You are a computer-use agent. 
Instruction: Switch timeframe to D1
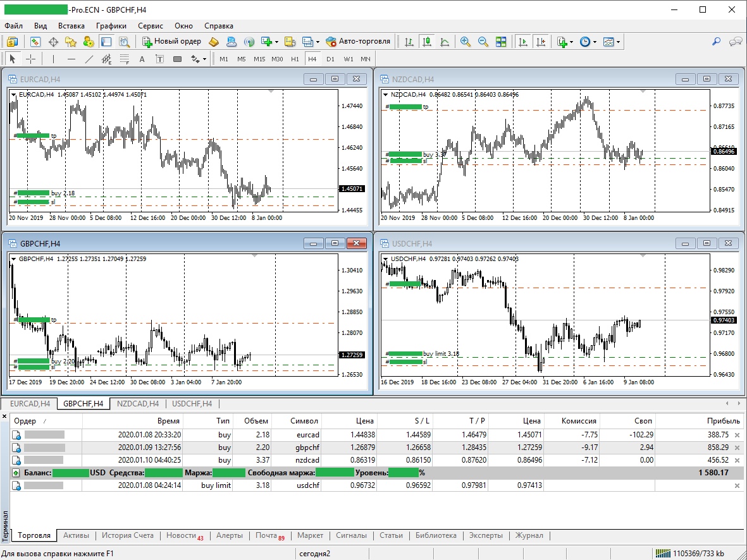[x=330, y=59]
